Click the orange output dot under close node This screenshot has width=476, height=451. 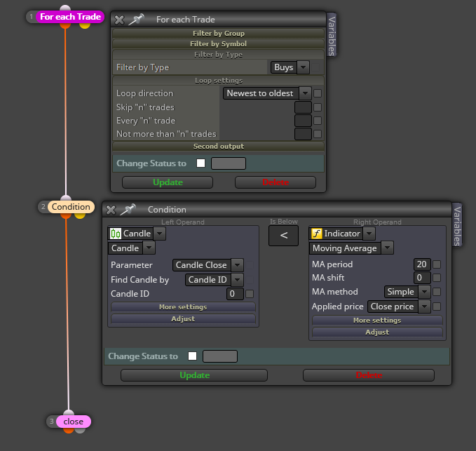[69, 431]
